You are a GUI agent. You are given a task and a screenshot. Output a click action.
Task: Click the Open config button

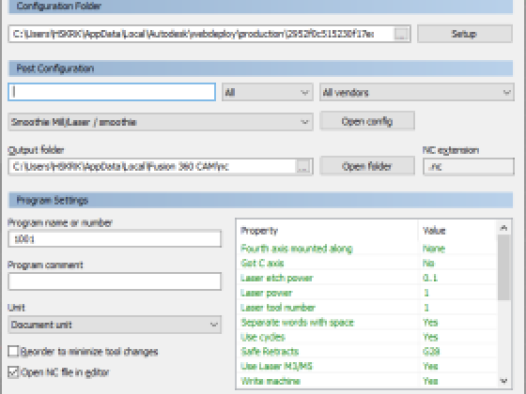coord(367,121)
